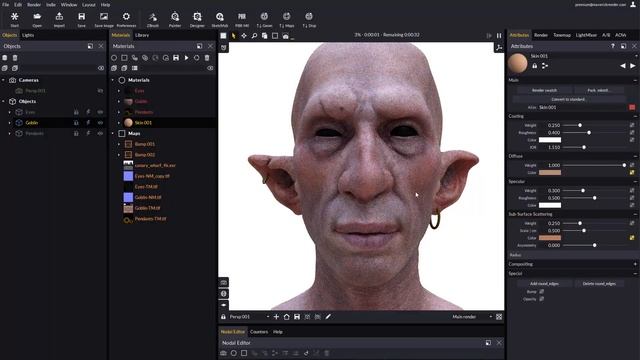Collapse the Maps tree group

click(113, 133)
